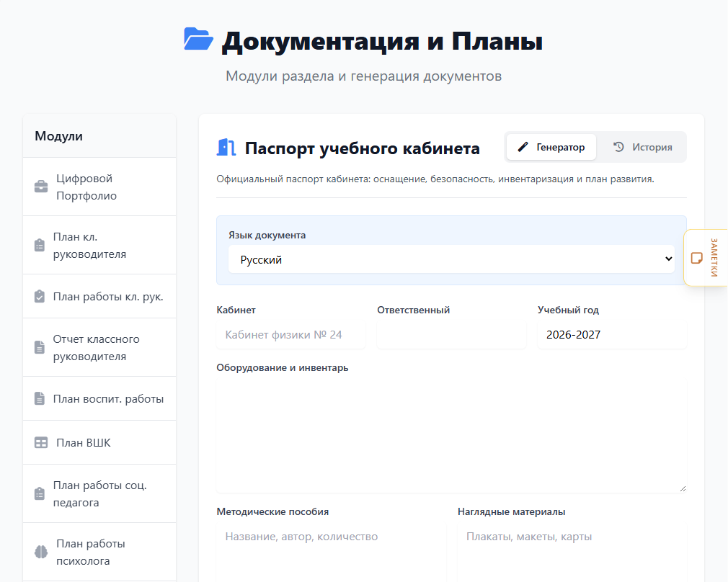Viewport: 728px width, 582px height.
Task: Click the sticky note icon in the Заметки panel
Action: (x=696, y=258)
